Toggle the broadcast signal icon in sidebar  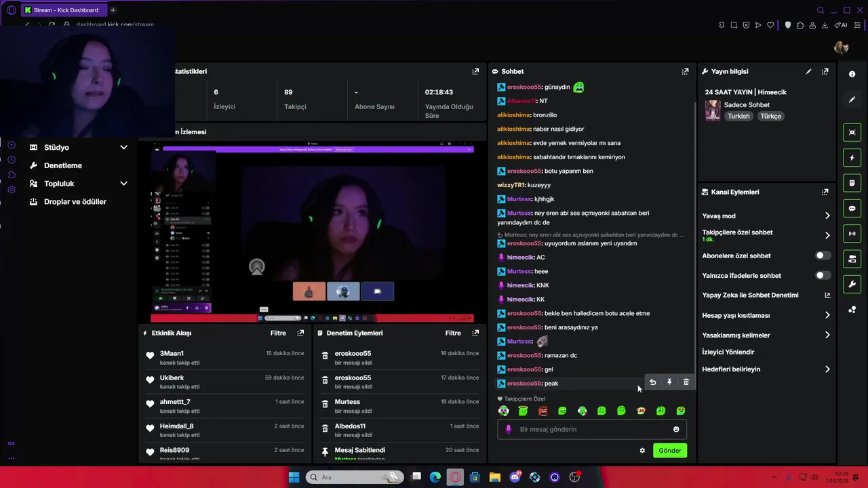852,234
